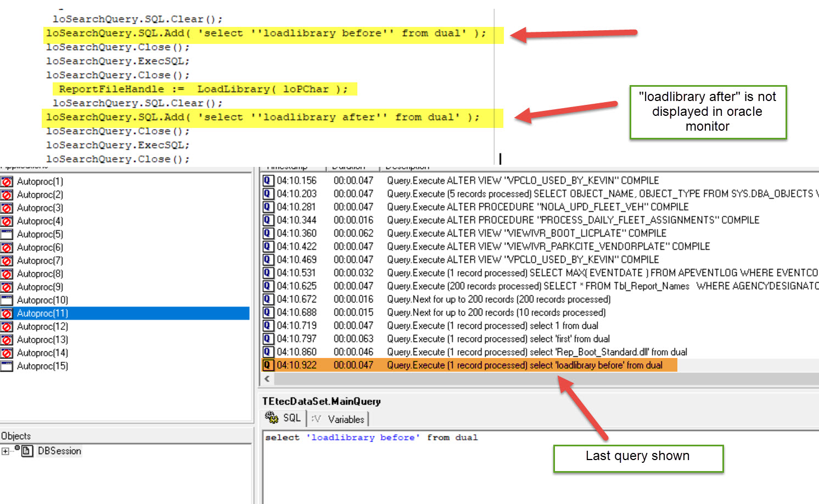
Task: Click the Autoproc(5) window icon
Action: point(7,234)
